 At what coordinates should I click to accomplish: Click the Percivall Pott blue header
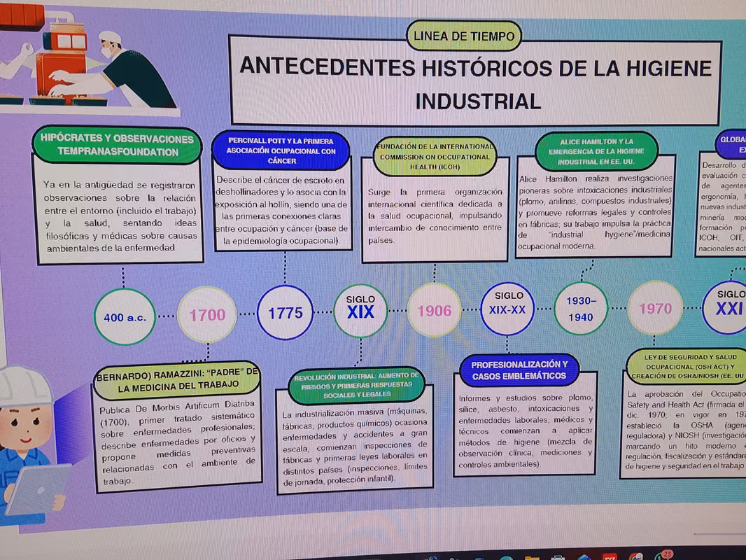click(x=281, y=150)
